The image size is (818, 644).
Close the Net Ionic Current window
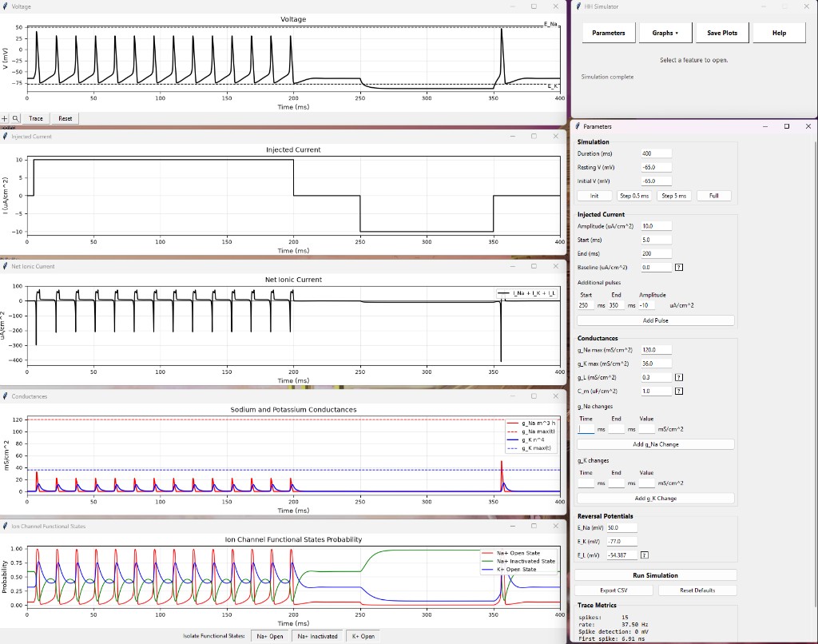click(x=556, y=266)
